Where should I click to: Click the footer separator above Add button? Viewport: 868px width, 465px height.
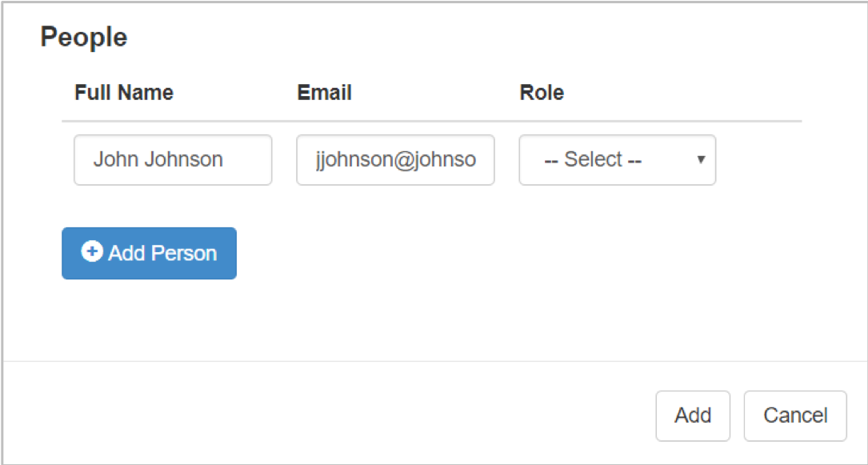tap(432, 361)
